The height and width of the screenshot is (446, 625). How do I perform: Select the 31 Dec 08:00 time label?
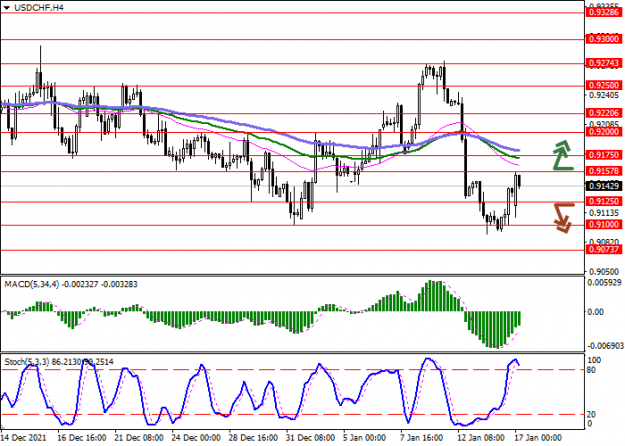point(311,438)
